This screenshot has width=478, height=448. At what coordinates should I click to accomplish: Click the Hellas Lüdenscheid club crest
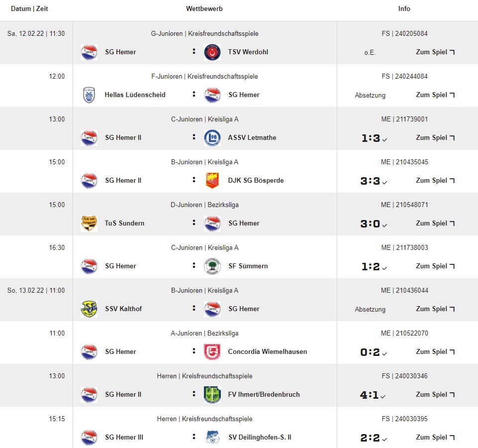tap(89, 95)
